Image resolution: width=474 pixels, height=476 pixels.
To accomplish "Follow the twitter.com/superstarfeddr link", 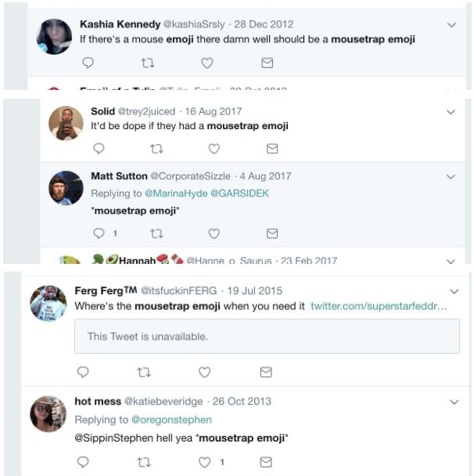I will click(x=379, y=306).
